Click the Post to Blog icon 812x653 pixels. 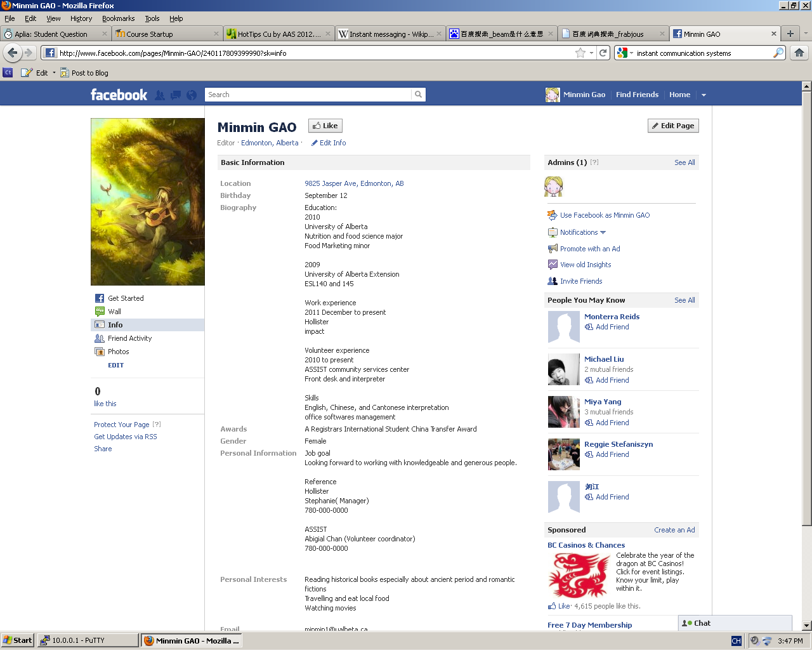point(65,72)
